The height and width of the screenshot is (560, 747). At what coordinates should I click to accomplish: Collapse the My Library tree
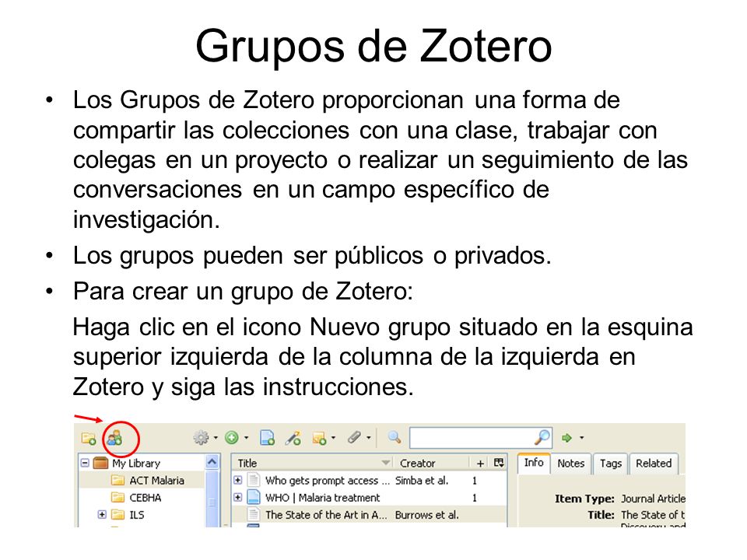click(85, 463)
